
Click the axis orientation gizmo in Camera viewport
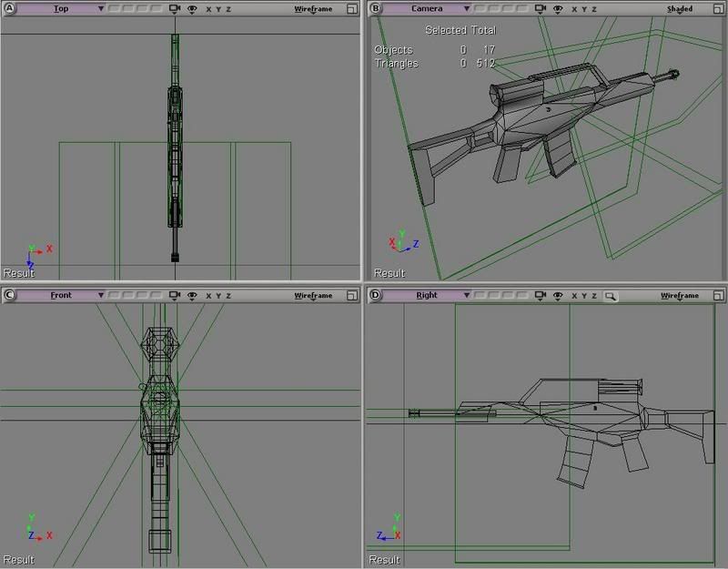coord(403,241)
